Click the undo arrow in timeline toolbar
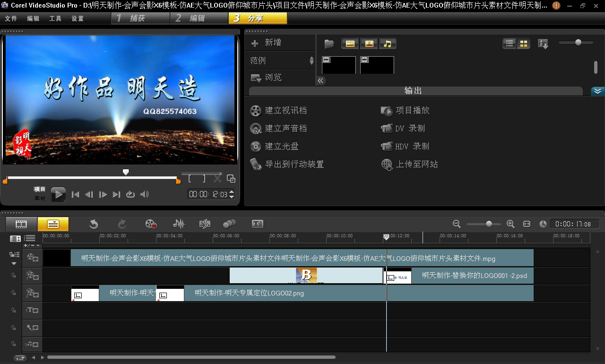The image size is (605, 364). pos(94,224)
